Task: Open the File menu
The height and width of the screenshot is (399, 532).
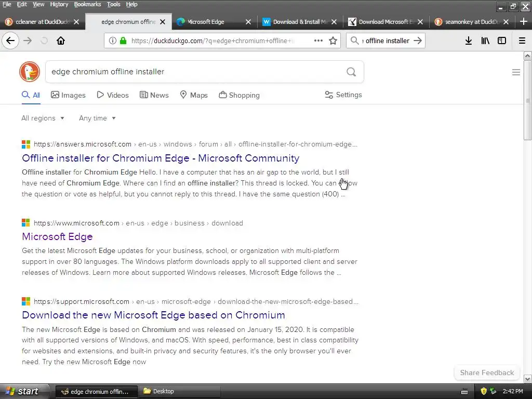Action: [7, 4]
